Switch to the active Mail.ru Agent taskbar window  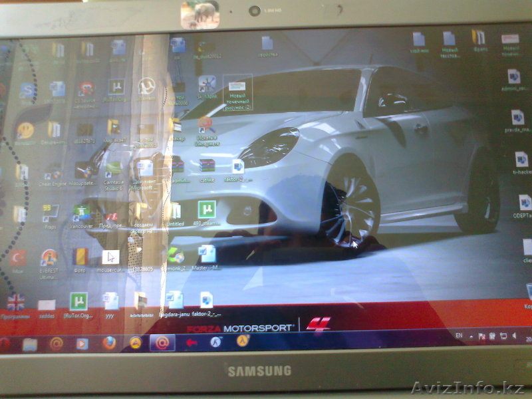point(162,342)
